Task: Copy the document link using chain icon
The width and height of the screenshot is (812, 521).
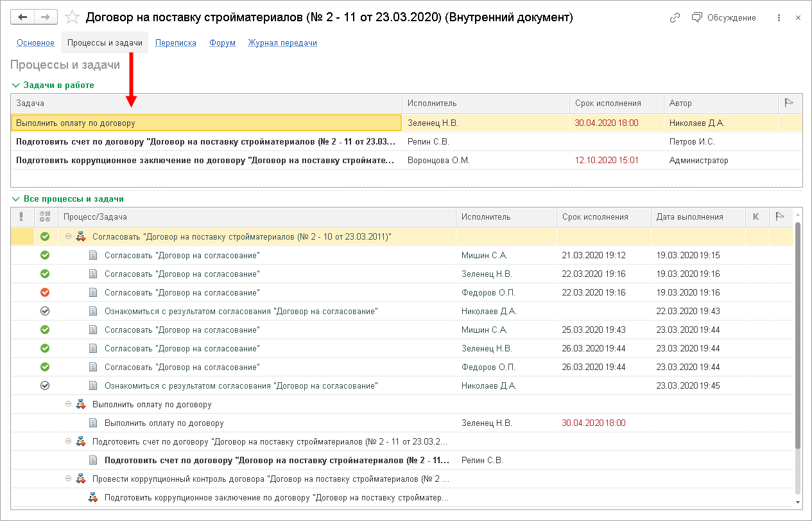Action: [x=674, y=17]
